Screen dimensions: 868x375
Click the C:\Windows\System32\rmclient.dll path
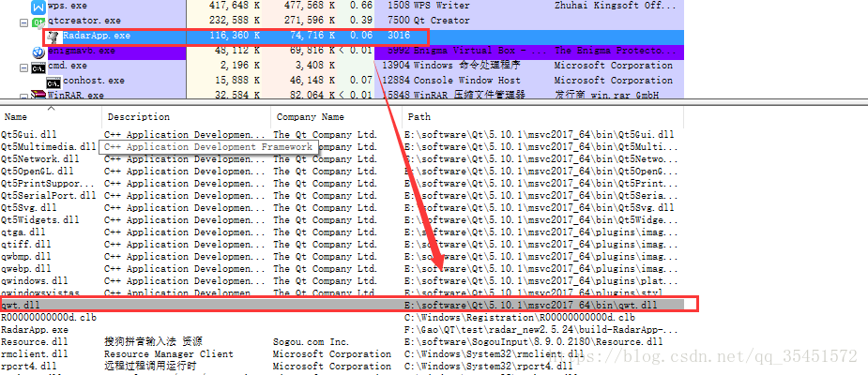pyautogui.click(x=495, y=353)
